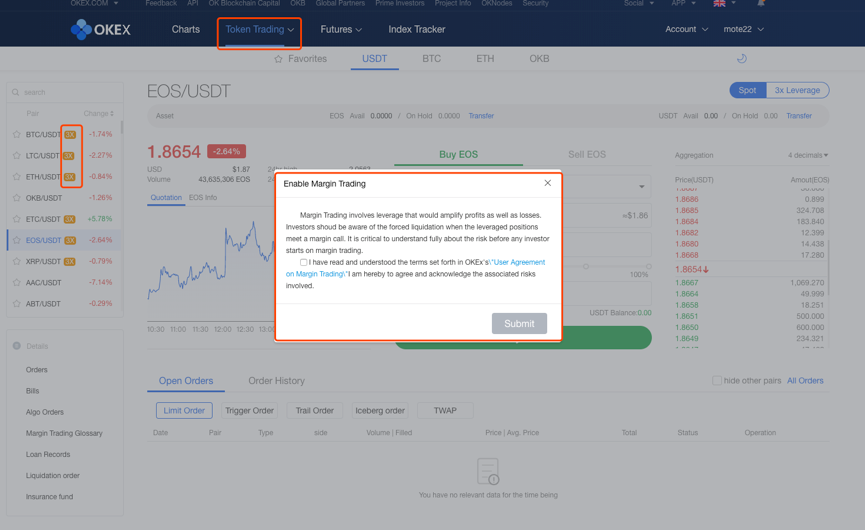Click the 3X badge next to XRP/USDT

70,261
